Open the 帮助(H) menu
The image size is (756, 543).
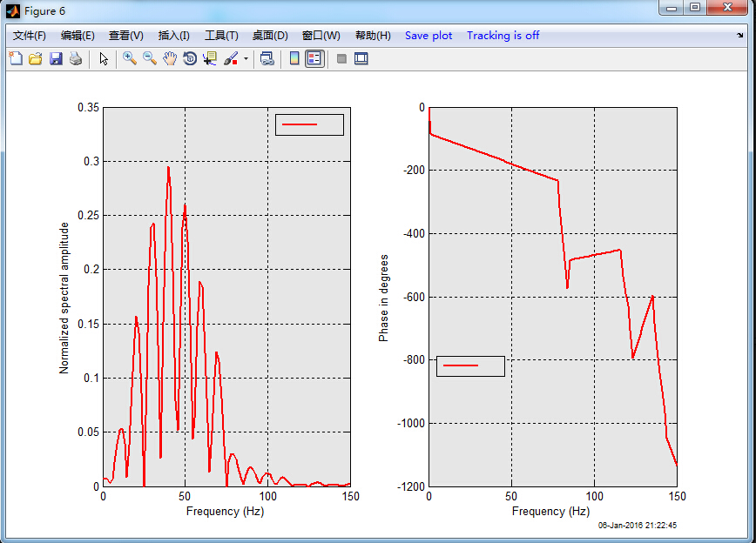click(x=373, y=36)
